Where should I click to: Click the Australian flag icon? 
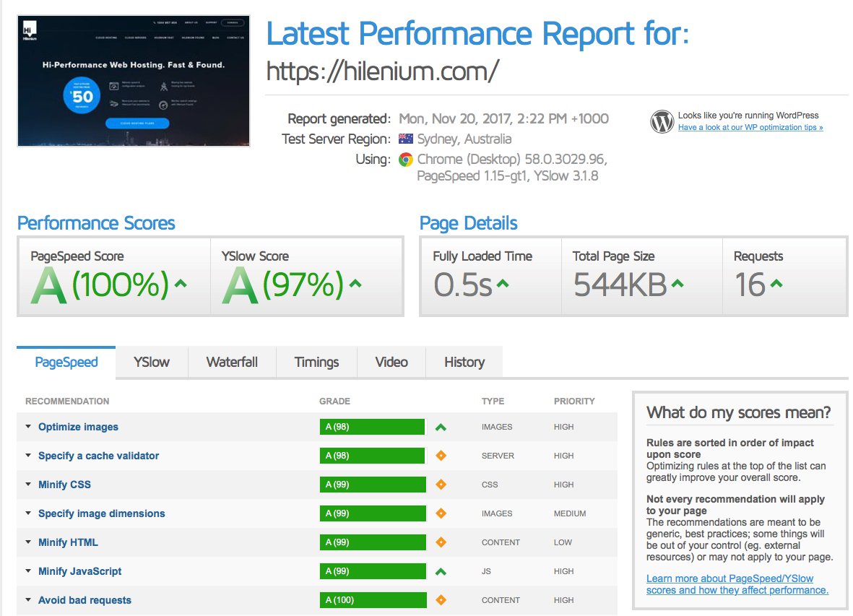click(x=405, y=139)
